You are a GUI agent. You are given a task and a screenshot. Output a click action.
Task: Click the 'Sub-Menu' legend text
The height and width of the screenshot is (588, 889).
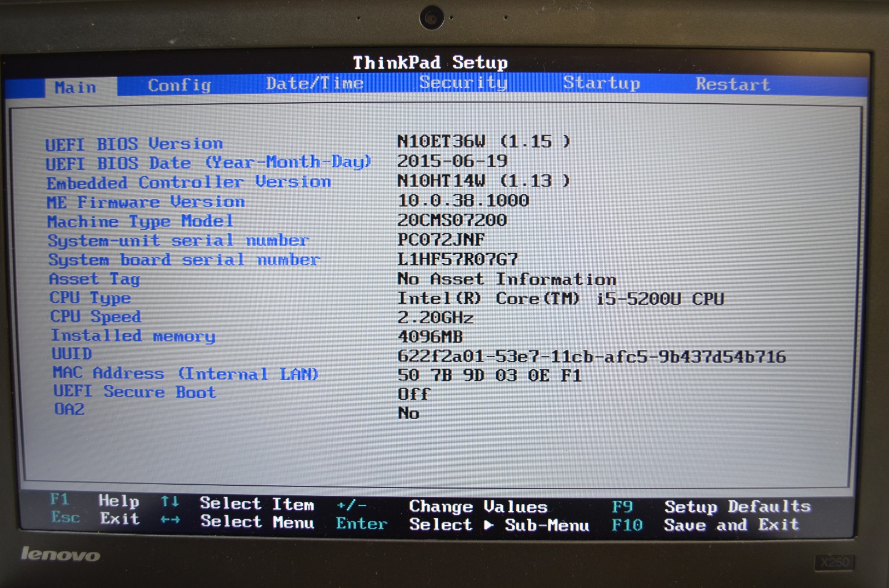pos(547,525)
